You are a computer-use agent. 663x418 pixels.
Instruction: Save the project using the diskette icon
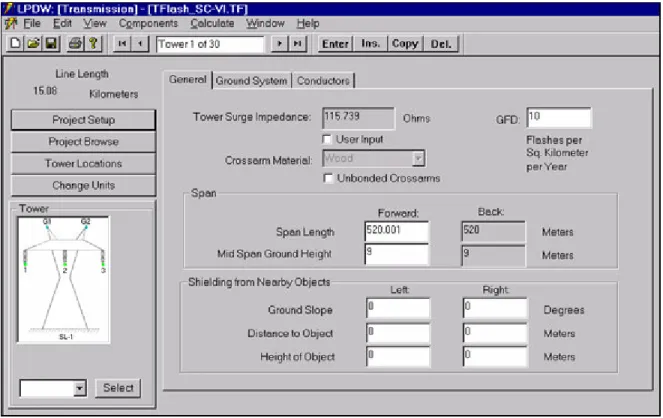point(51,44)
